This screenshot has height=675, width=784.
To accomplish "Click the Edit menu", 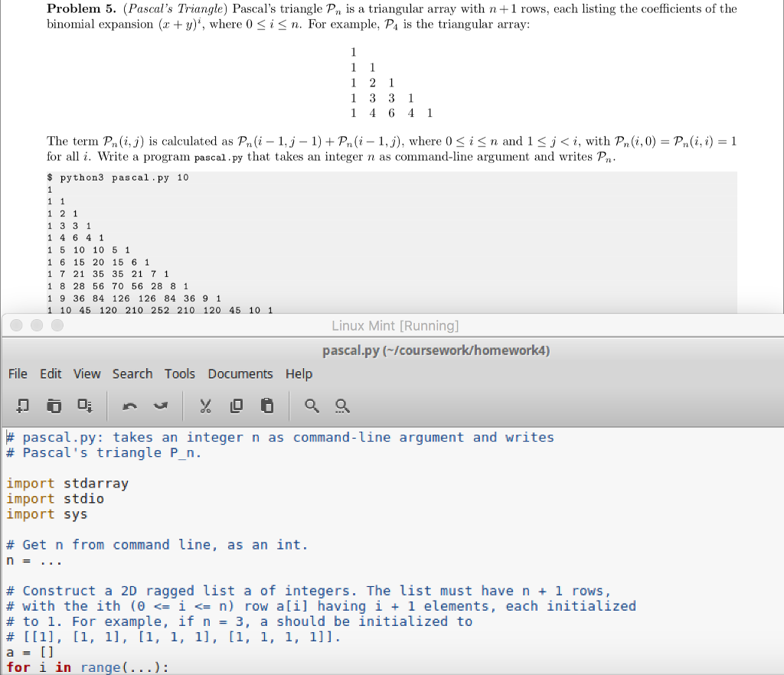I will pyautogui.click(x=51, y=373).
